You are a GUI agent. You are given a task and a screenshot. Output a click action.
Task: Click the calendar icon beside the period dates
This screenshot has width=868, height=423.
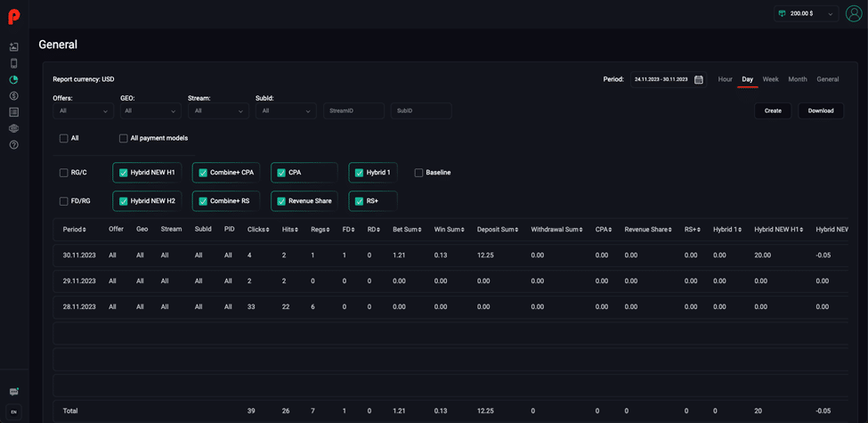pos(699,79)
